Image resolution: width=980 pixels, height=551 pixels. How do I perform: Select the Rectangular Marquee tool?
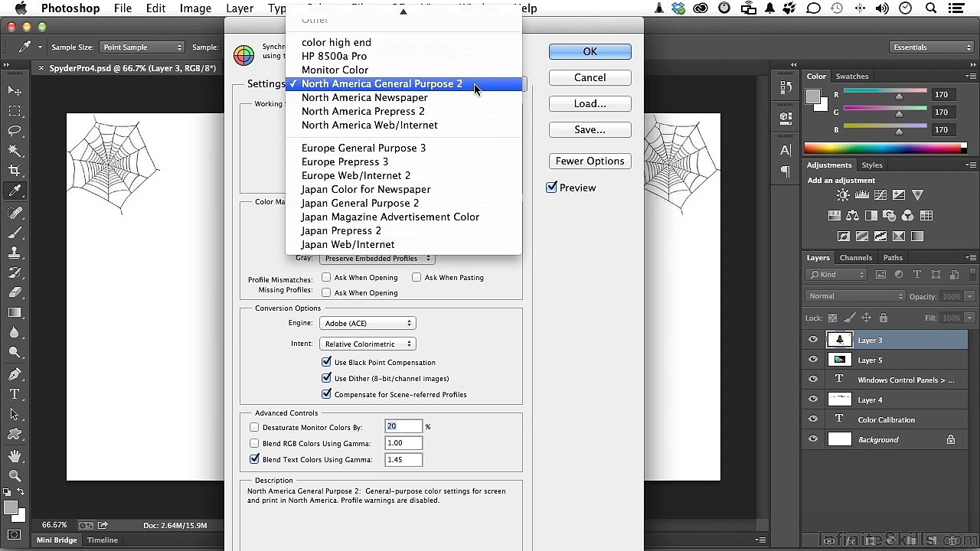(15, 111)
